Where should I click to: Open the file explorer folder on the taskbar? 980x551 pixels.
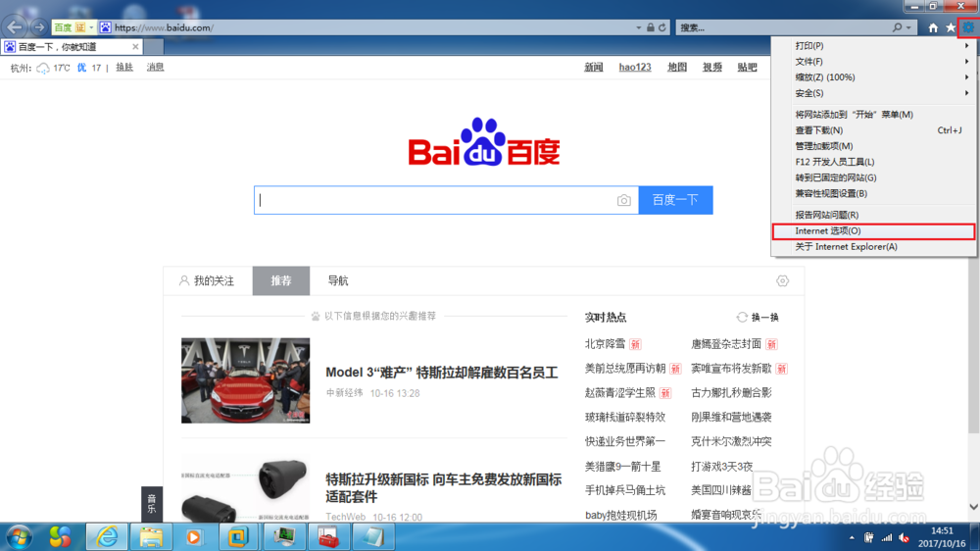tap(151, 537)
